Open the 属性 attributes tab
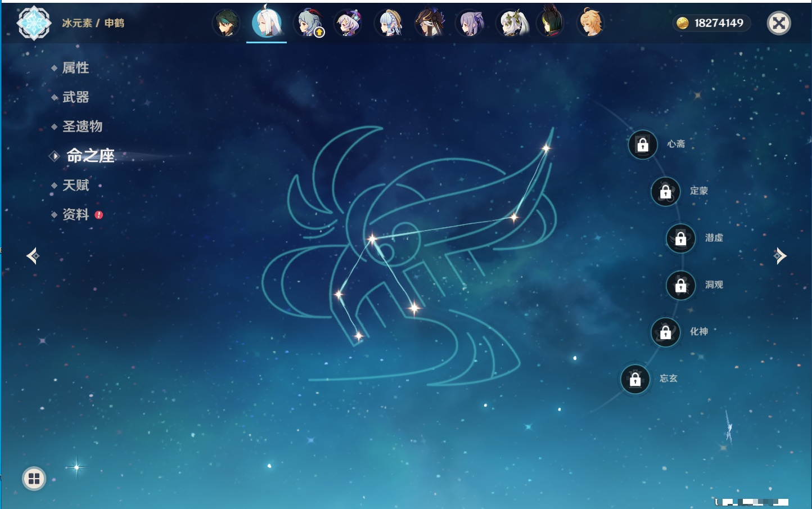This screenshot has height=509, width=812. pos(75,68)
